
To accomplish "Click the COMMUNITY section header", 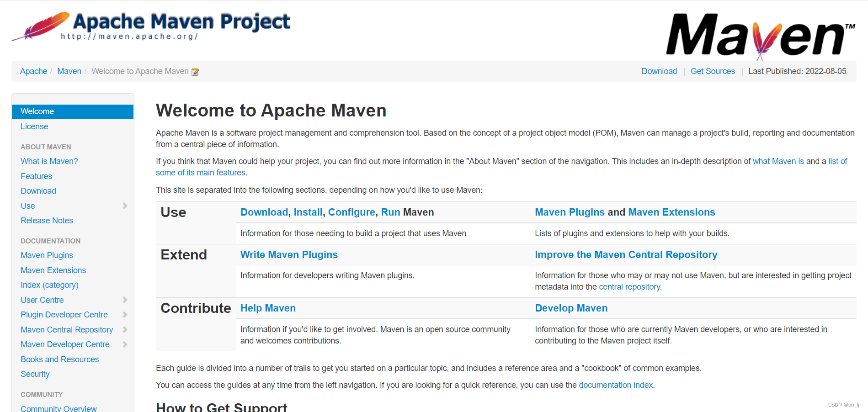I will point(42,395).
